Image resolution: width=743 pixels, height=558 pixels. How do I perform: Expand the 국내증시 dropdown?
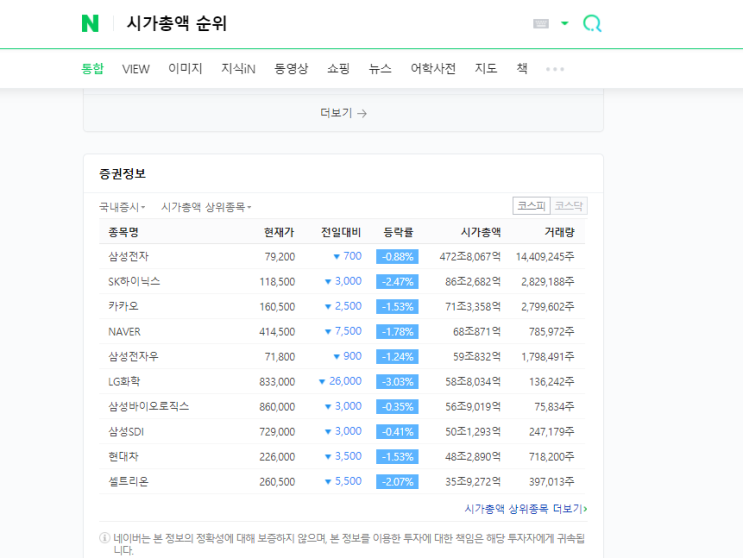coord(122,207)
